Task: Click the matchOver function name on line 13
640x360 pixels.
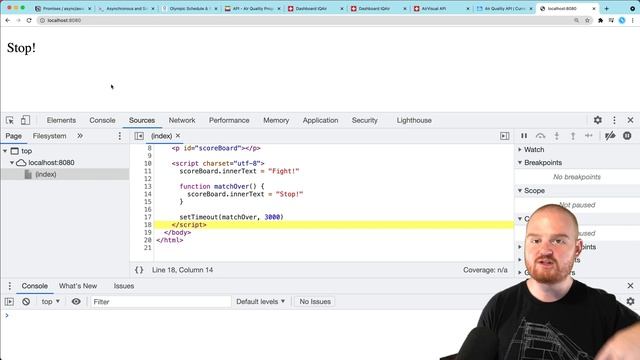Action: pyautogui.click(x=231, y=187)
